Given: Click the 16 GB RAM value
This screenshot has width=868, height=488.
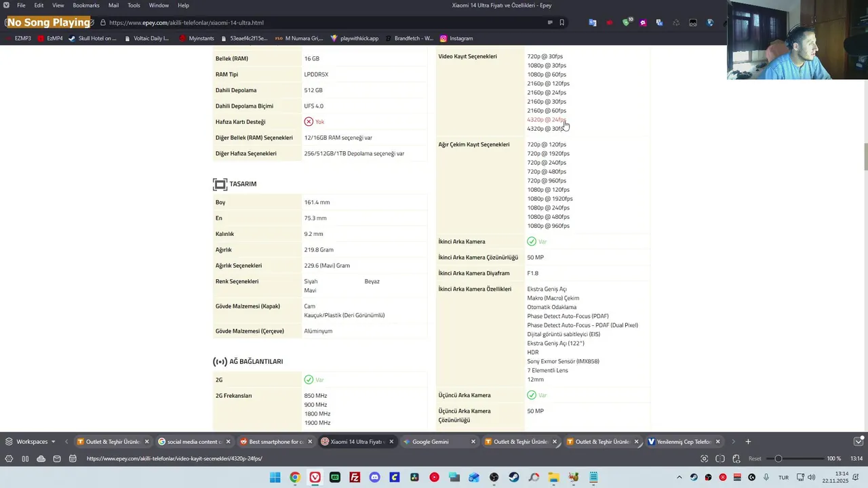Looking at the screenshot, I should click(312, 58).
